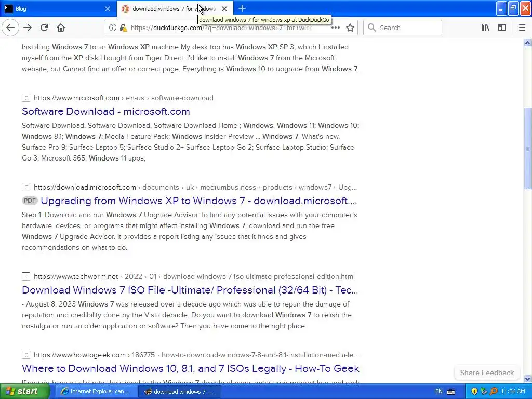The height and width of the screenshot is (399, 532).
Task: Click the scrollbar up arrow
Action: pyautogui.click(x=528, y=43)
